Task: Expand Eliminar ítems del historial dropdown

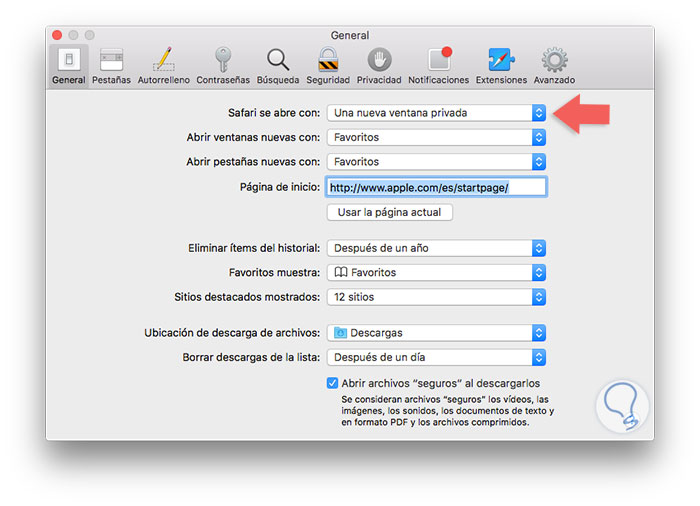Action: coord(436,248)
